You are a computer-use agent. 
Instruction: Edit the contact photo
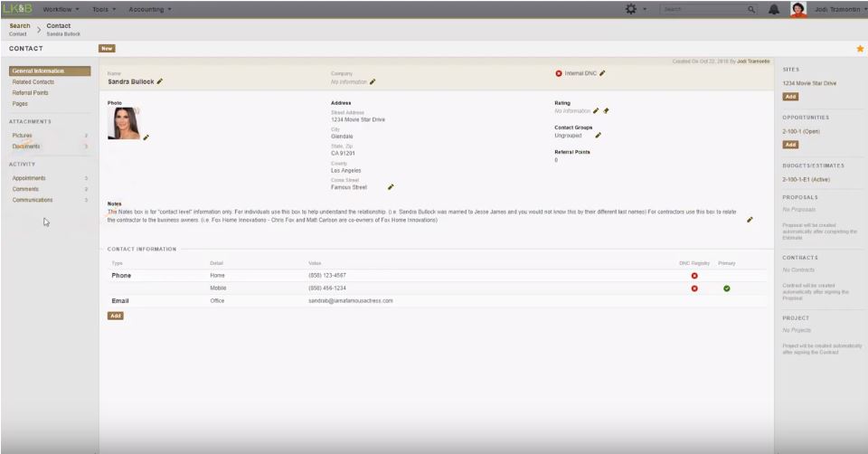[146, 137]
